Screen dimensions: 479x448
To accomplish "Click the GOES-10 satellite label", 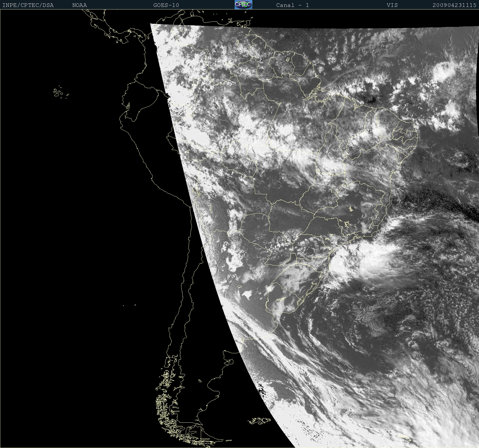I will coord(166,5).
